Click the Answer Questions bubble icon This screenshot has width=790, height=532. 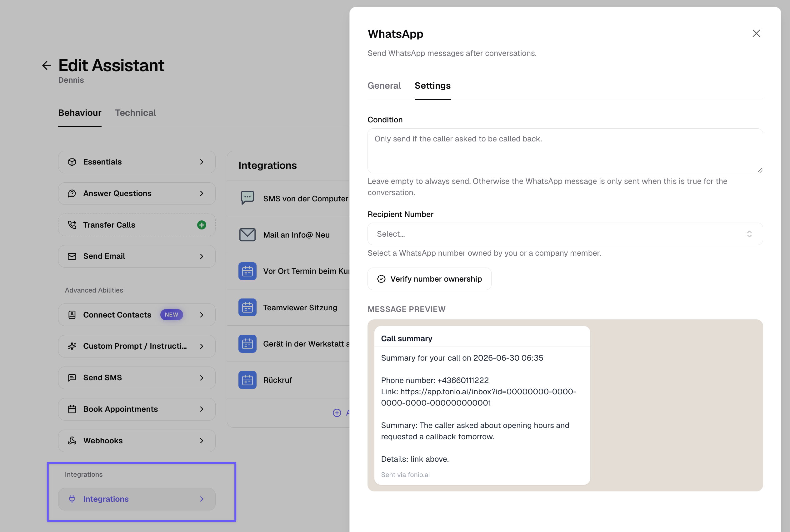point(72,193)
